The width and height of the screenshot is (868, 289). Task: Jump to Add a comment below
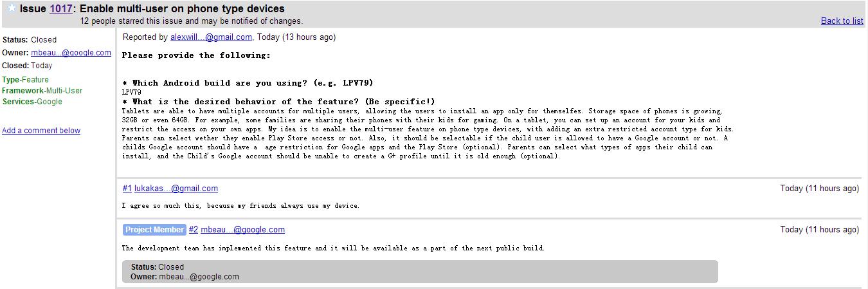click(x=41, y=131)
